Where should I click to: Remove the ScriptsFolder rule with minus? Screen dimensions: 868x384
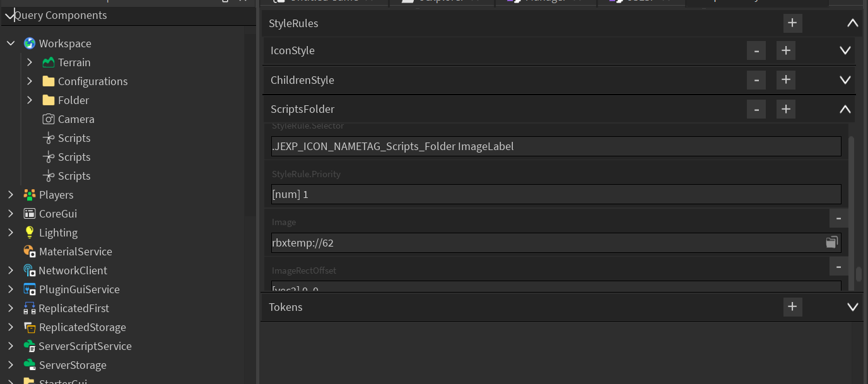[756, 109]
